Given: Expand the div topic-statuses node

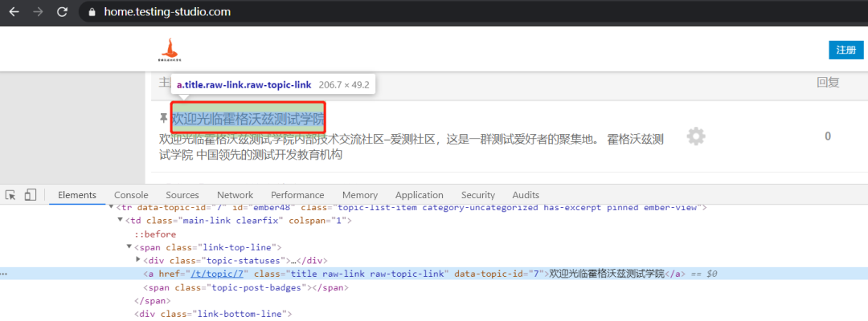Looking at the screenshot, I should click(x=138, y=260).
